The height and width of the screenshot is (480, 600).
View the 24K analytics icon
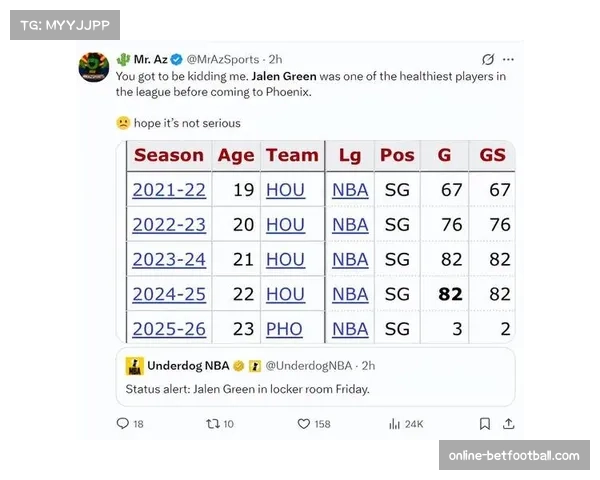click(395, 424)
